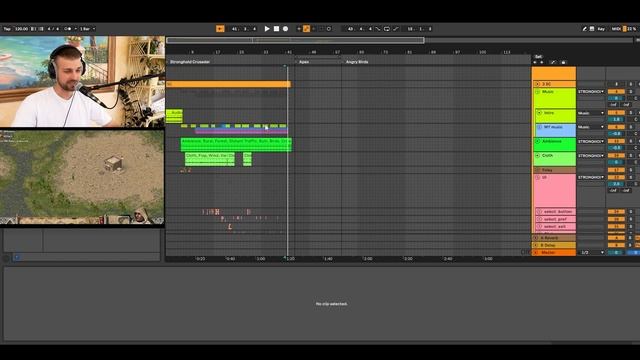Solo the Music track
Screen dimensions: 640x360
pos(631,91)
